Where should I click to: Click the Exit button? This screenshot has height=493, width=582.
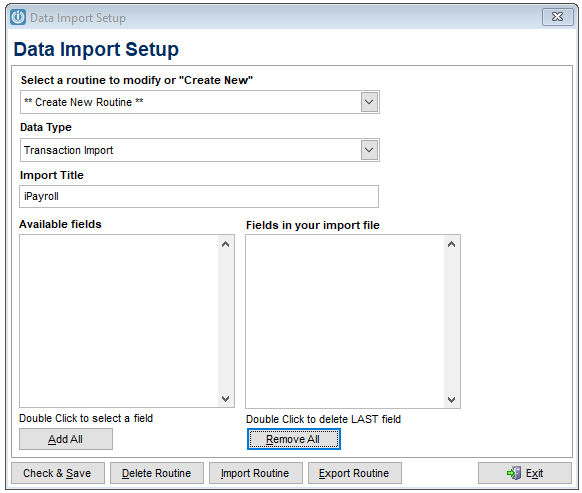[525, 473]
